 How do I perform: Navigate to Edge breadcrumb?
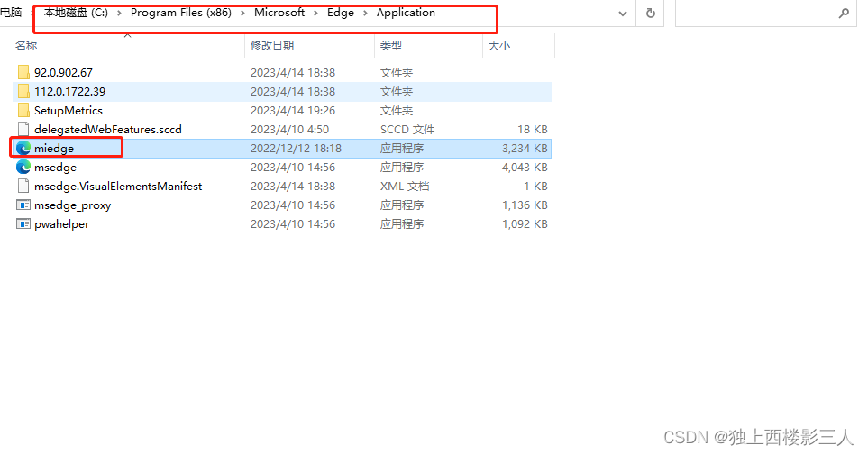tap(341, 13)
